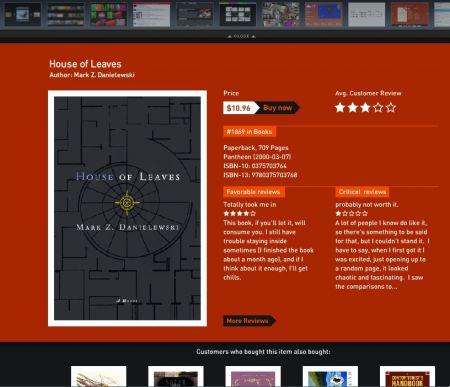450x387 pixels.
Task: Select the first thumbnail in top strip
Action: [23, 14]
